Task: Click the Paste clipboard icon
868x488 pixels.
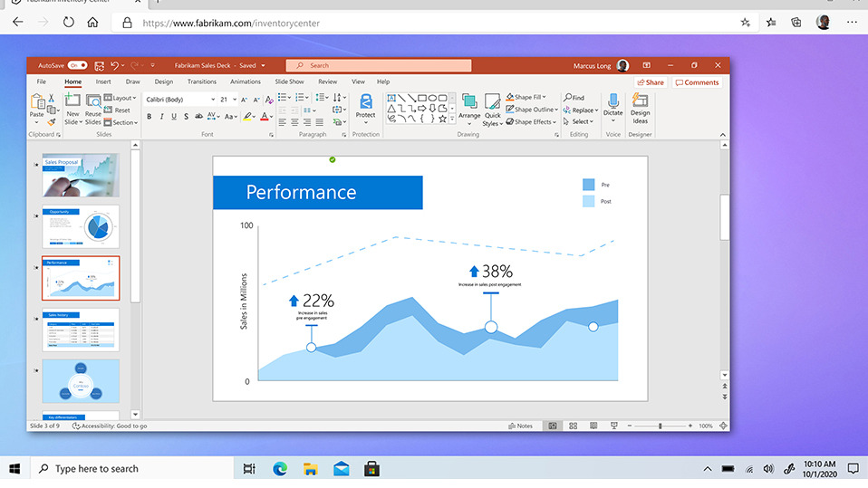Action: click(36, 101)
